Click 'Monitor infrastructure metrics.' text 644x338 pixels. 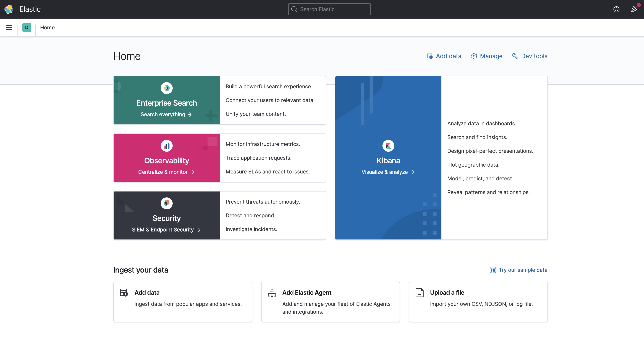pos(263,144)
